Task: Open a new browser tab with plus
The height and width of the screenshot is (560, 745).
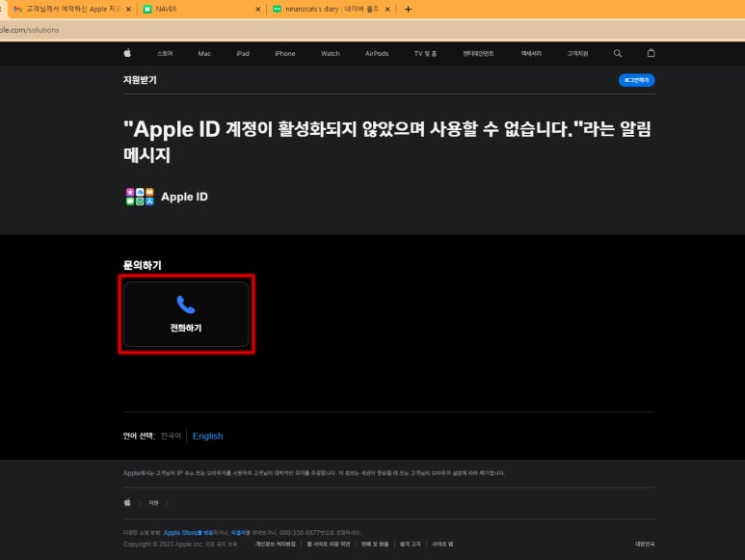Action: tap(408, 9)
